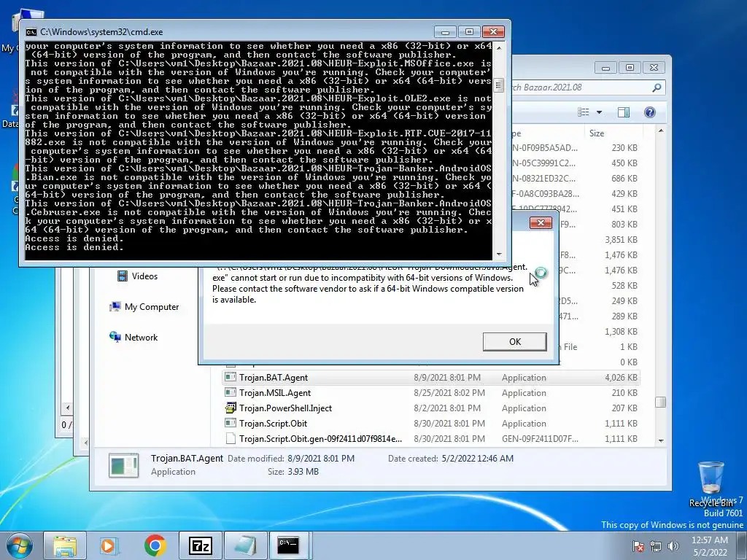Viewport: 747px width, 560px height.
Task: Select the first Trojan.Script.Obit application file
Action: click(431, 424)
